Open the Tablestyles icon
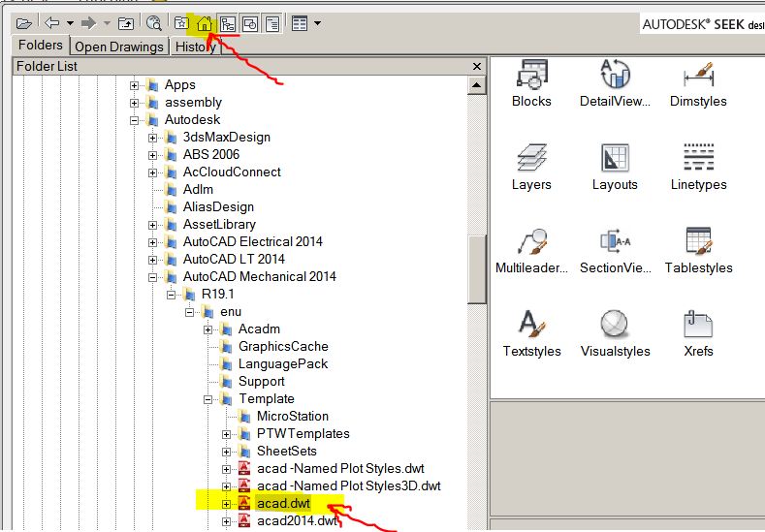The width and height of the screenshot is (765, 532). pyautogui.click(x=698, y=250)
